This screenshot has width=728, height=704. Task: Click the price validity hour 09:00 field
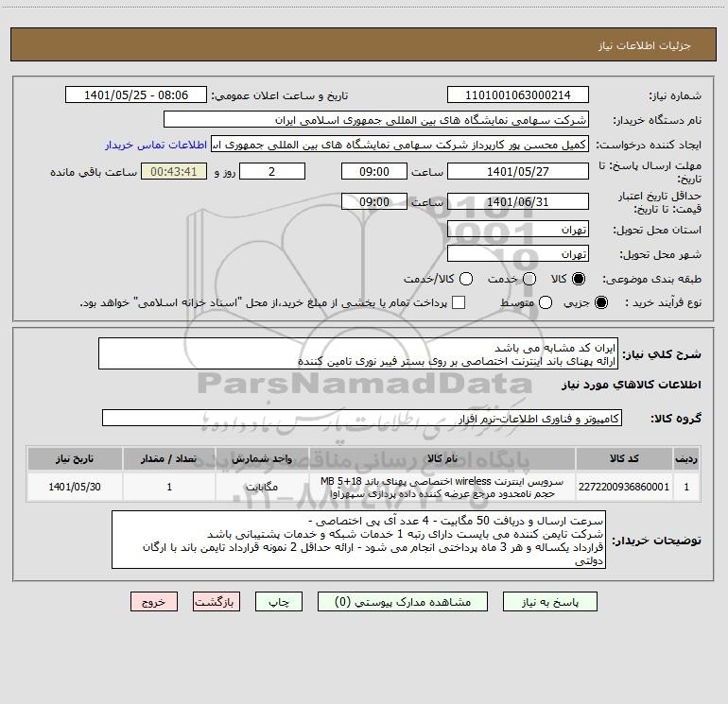[374, 201]
